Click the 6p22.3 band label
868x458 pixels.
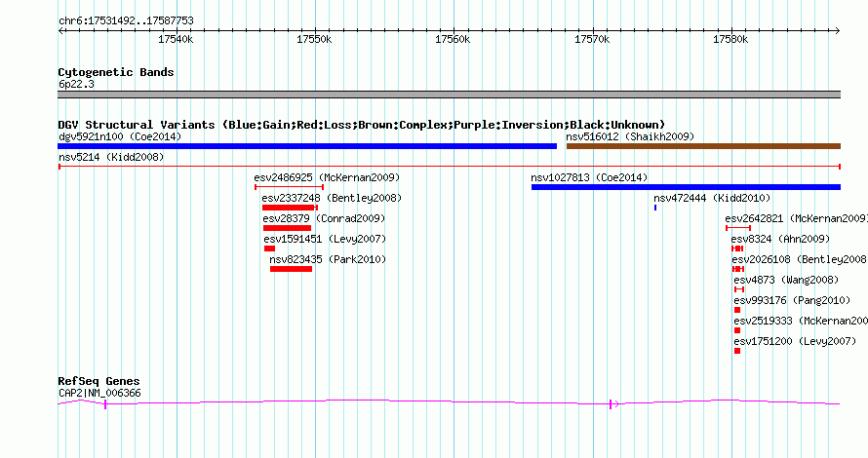[76, 84]
